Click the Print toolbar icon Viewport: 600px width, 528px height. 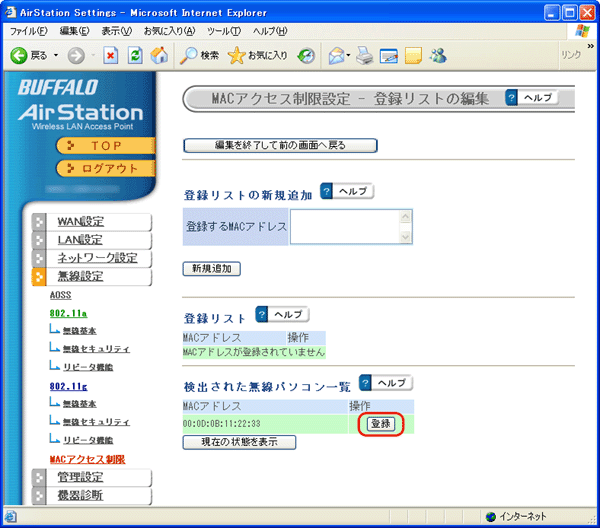point(366,55)
